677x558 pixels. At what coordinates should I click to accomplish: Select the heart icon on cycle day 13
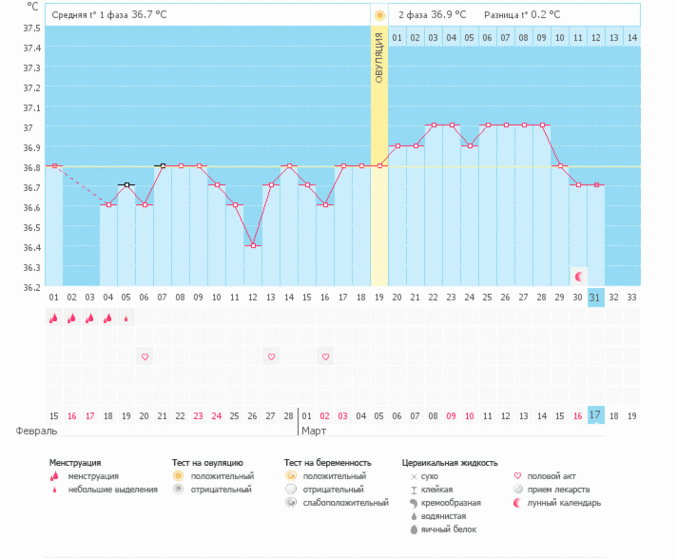[271, 356]
